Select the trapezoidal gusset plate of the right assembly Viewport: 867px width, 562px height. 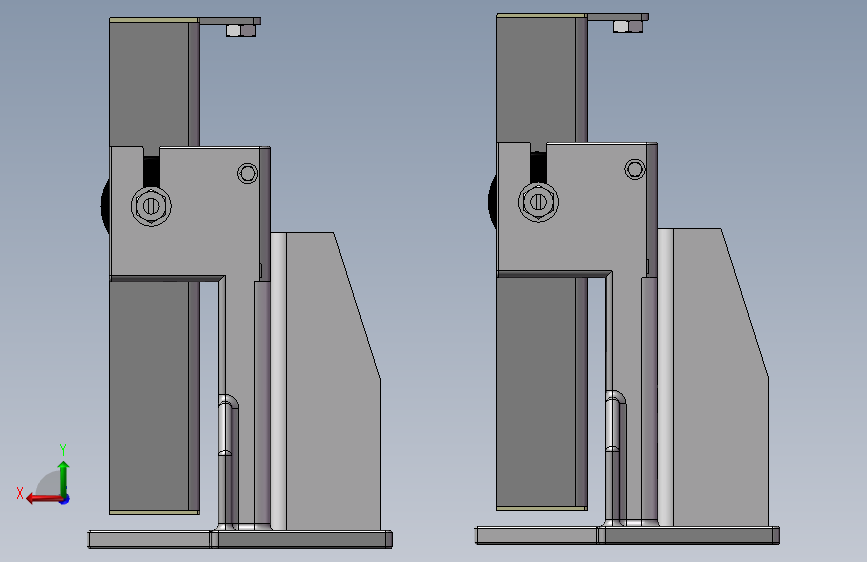point(719,377)
